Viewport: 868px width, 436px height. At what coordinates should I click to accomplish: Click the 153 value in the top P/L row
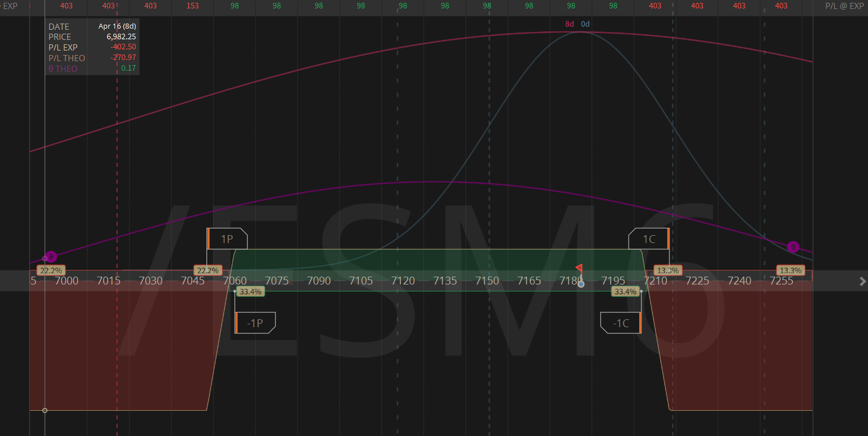(192, 6)
